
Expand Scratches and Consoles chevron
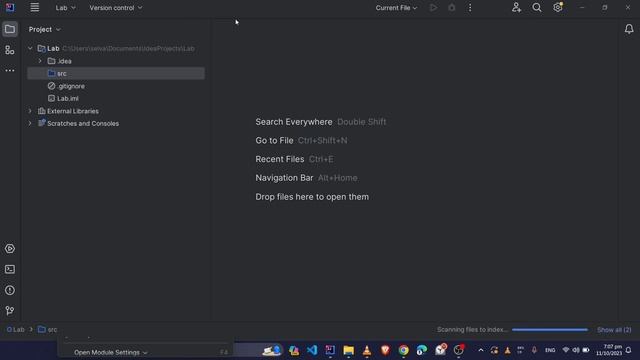tap(30, 123)
